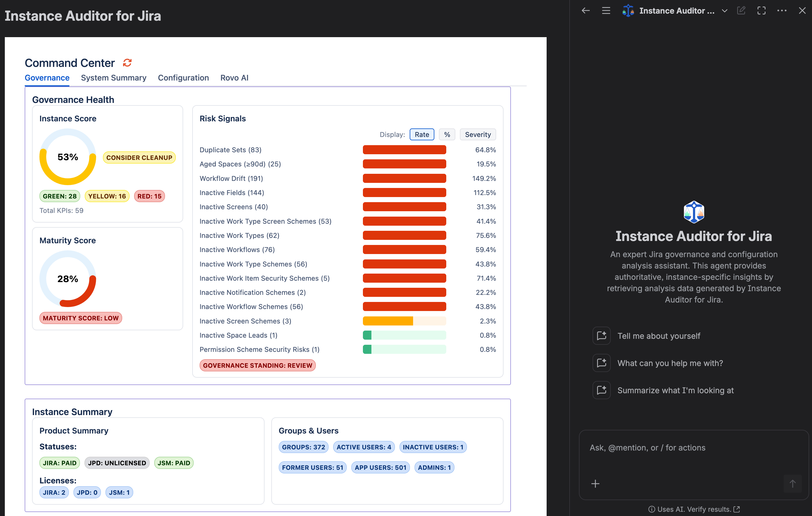Click the 'Inactive Notification Schemes (2)' risk signal
812x516 pixels.
253,292
